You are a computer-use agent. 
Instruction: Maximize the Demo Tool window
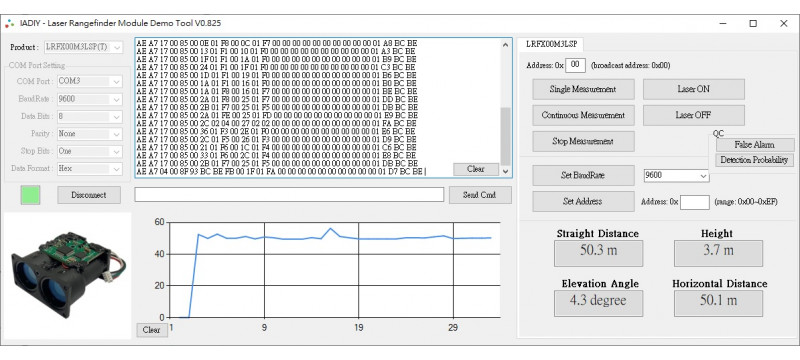[x=753, y=23]
